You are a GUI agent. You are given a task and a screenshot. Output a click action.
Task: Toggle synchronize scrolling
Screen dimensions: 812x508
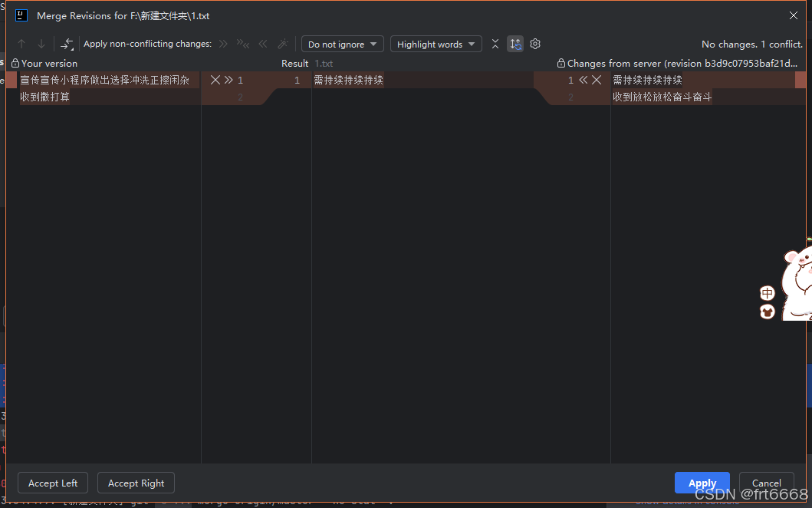click(515, 44)
